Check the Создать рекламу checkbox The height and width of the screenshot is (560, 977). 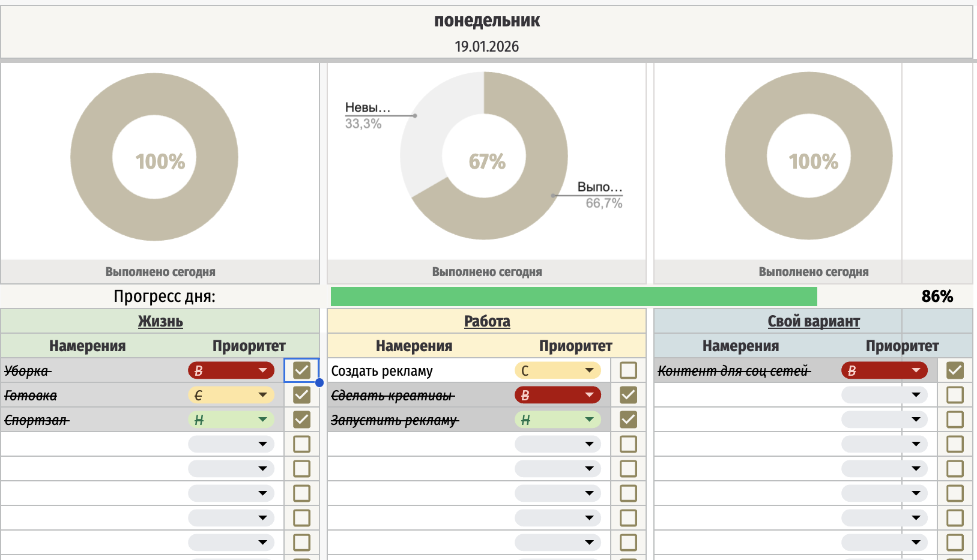pyautogui.click(x=628, y=370)
